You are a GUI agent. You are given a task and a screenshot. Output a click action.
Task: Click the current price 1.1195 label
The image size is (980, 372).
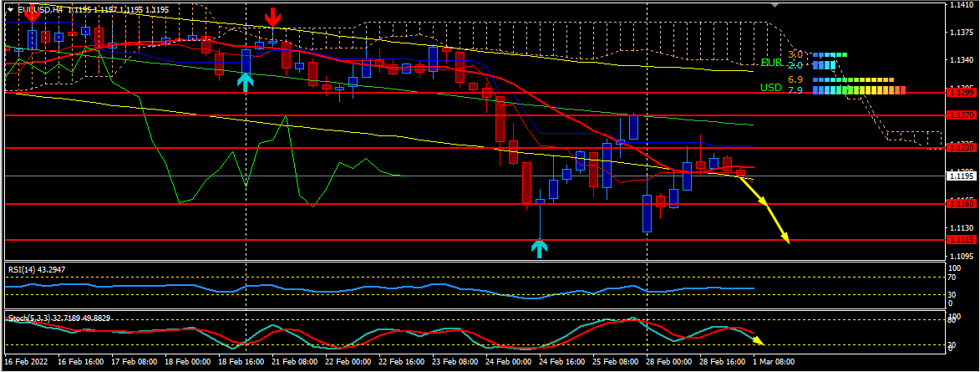962,176
